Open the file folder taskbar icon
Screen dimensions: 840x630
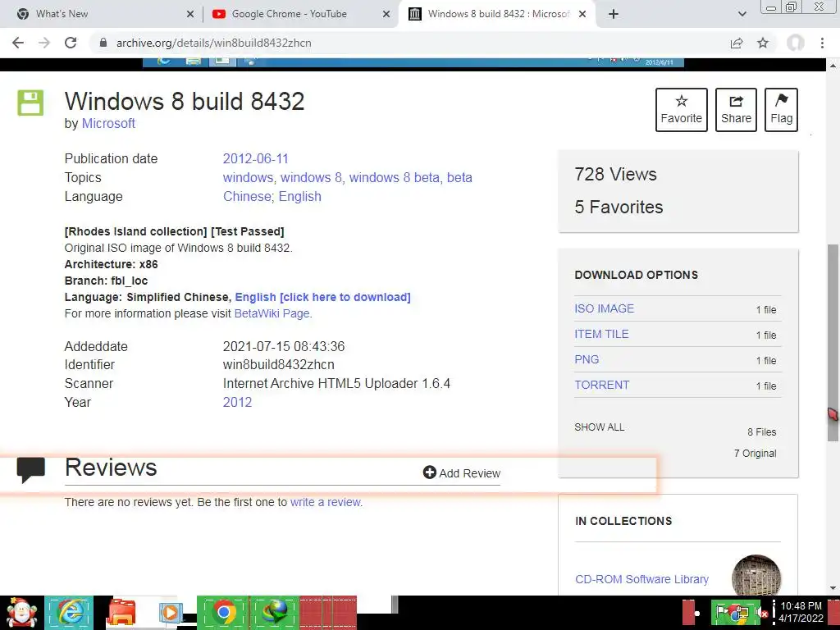point(122,612)
